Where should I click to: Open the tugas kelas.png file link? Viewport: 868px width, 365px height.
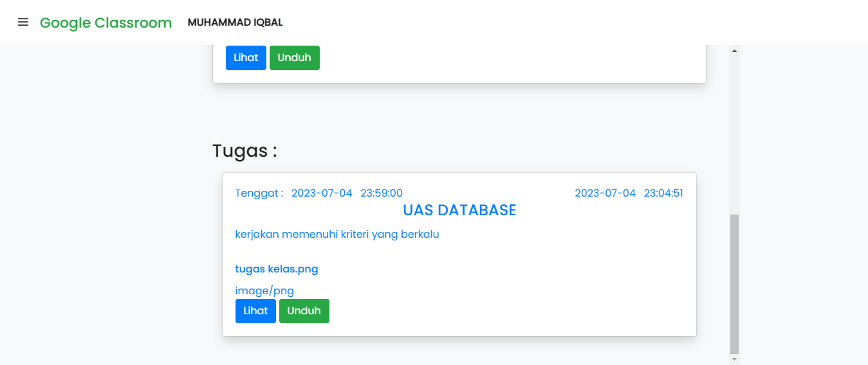277,269
